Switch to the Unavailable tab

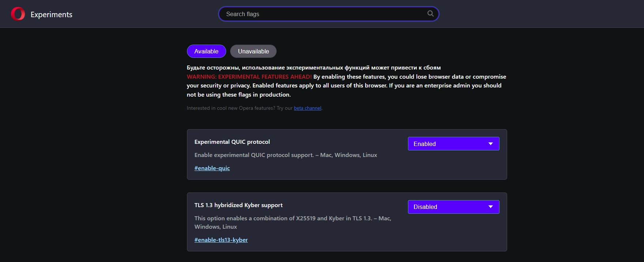253,51
